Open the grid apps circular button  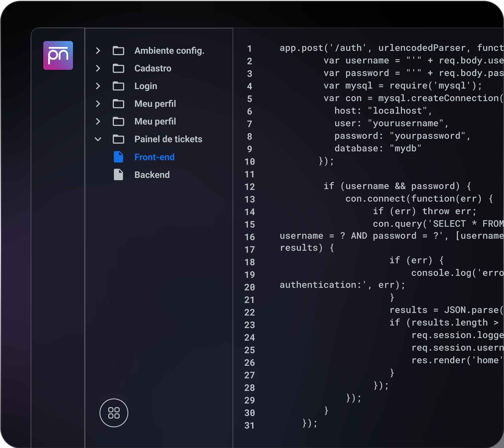[x=114, y=413]
